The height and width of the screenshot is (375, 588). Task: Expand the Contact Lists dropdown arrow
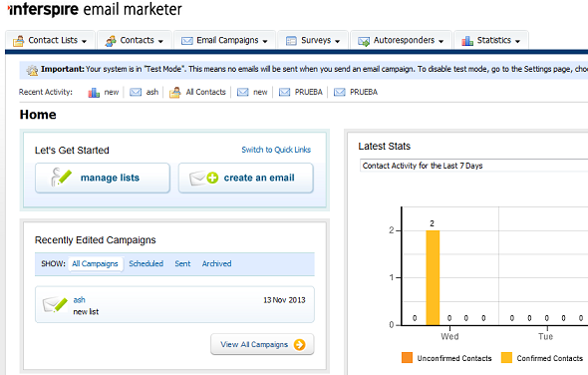point(84,41)
